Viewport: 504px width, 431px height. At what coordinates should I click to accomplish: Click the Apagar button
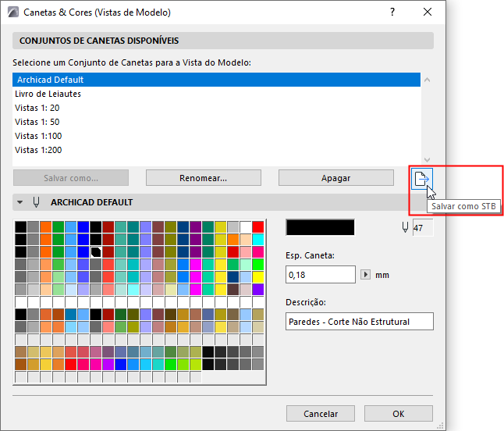[x=336, y=178]
